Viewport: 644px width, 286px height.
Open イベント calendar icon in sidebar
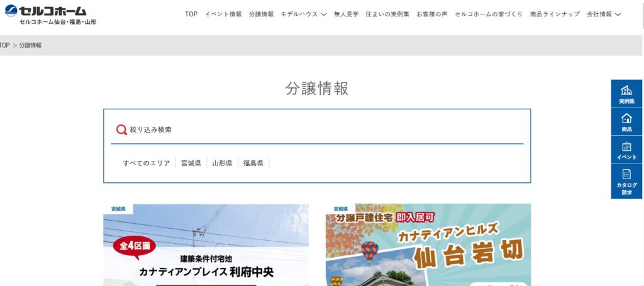click(626, 150)
